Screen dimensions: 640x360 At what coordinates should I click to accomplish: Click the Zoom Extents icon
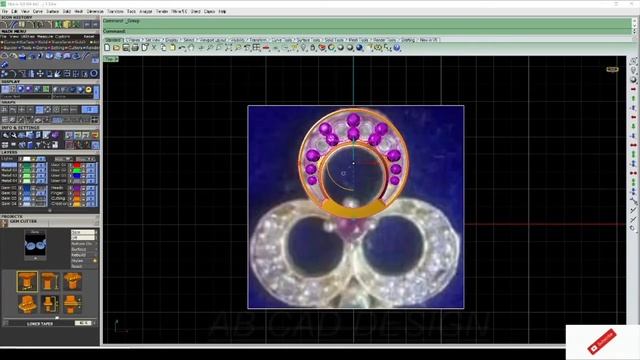[229, 48]
